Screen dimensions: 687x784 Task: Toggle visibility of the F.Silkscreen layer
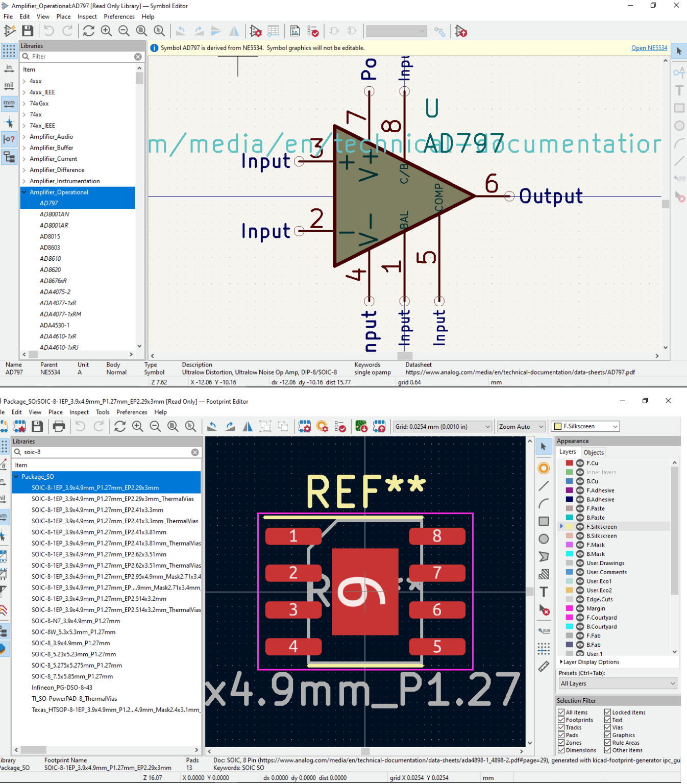(x=580, y=527)
